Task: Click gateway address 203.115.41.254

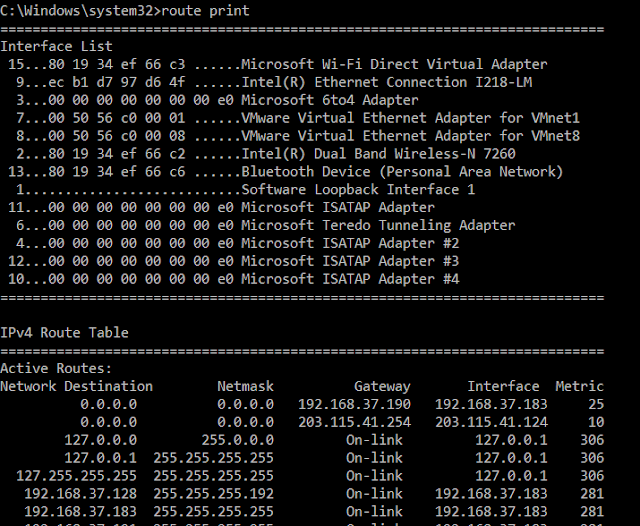Action: [x=354, y=422]
